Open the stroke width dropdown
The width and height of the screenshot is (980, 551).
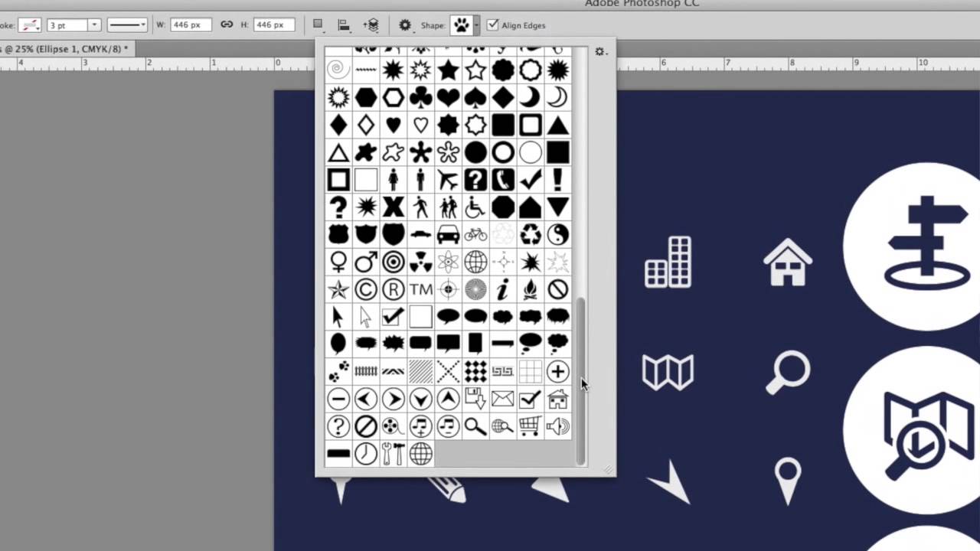pos(94,25)
